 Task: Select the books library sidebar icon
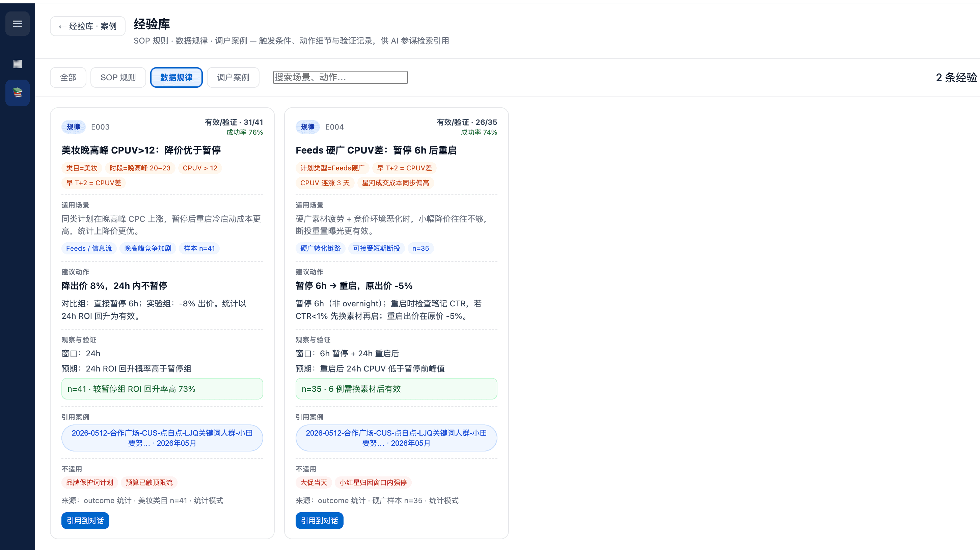(18, 92)
